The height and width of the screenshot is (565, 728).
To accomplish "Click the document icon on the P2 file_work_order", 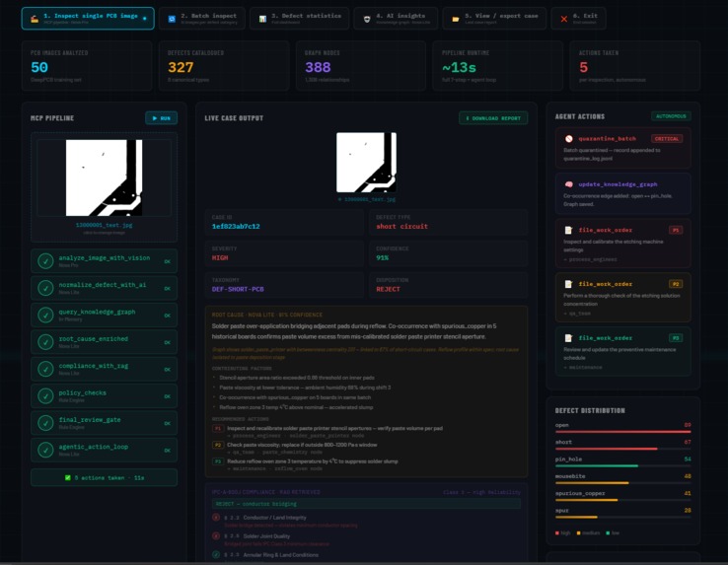I will (568, 284).
